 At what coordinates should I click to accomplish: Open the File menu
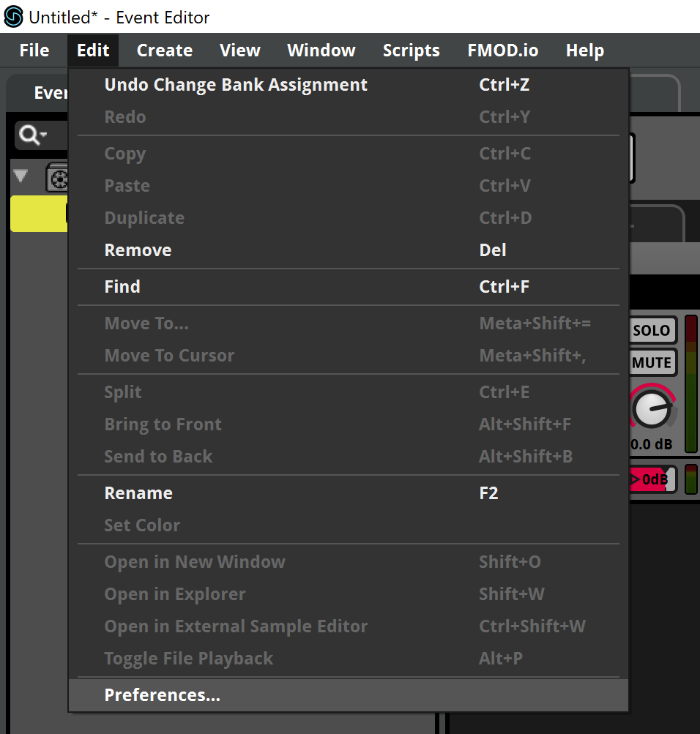(34, 50)
